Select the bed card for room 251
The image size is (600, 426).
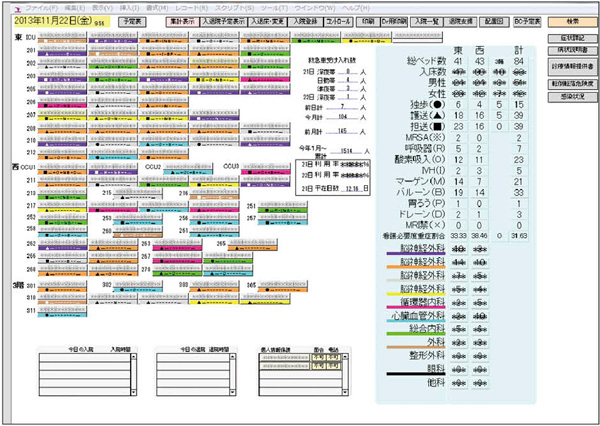click(282, 207)
